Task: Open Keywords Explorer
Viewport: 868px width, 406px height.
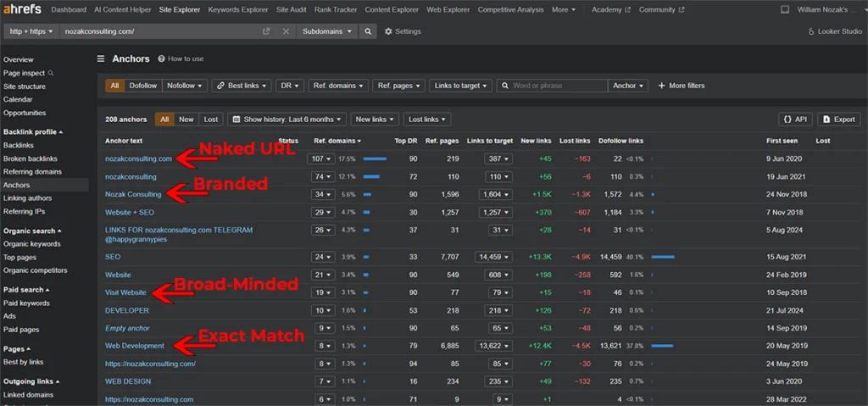Action: click(238, 9)
